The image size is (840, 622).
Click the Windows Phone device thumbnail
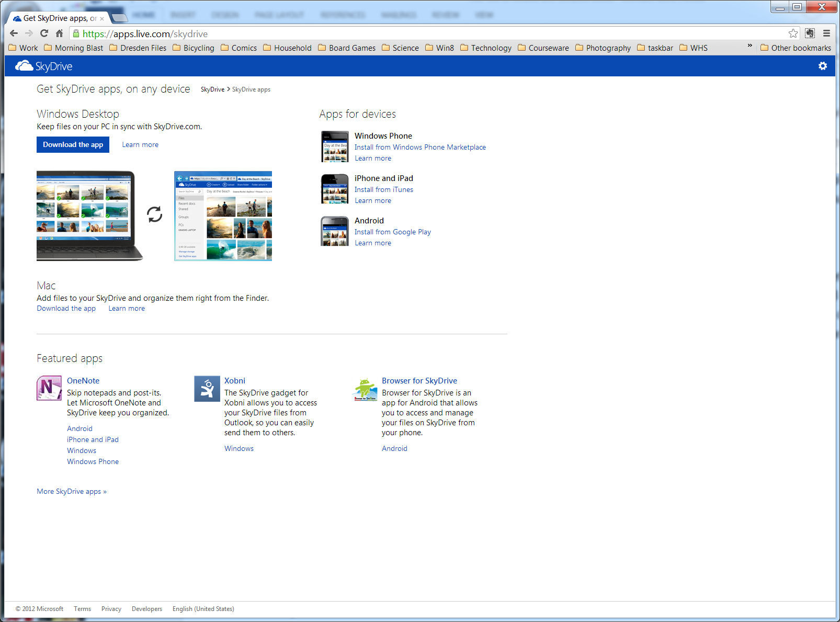(x=335, y=146)
